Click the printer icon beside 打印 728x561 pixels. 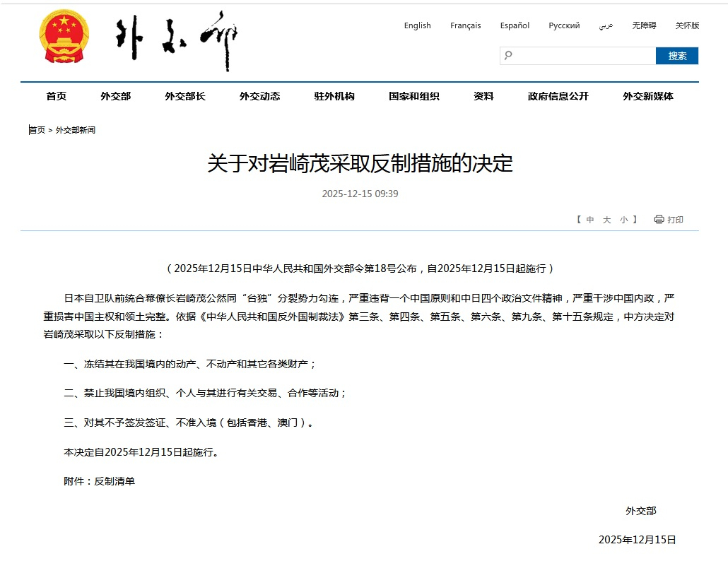click(659, 220)
